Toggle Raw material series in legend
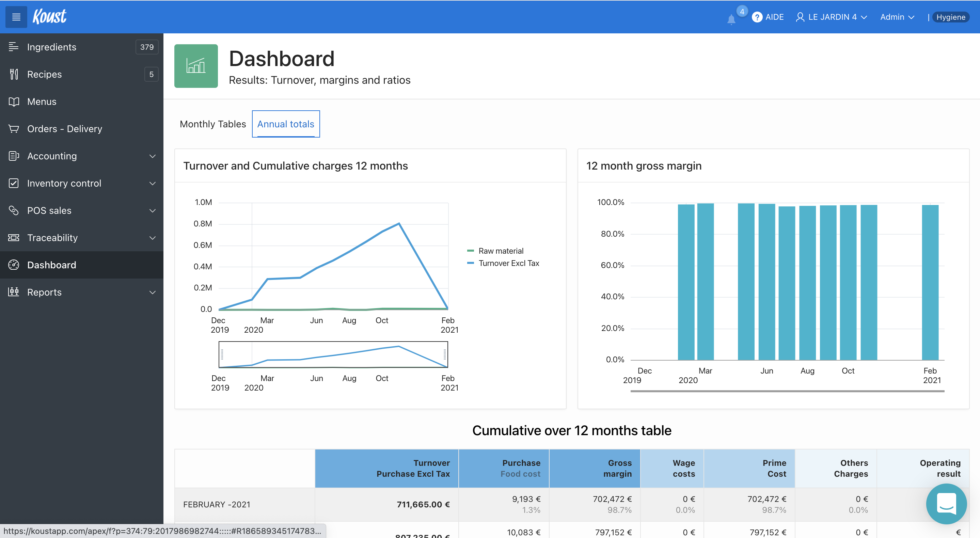 500,251
